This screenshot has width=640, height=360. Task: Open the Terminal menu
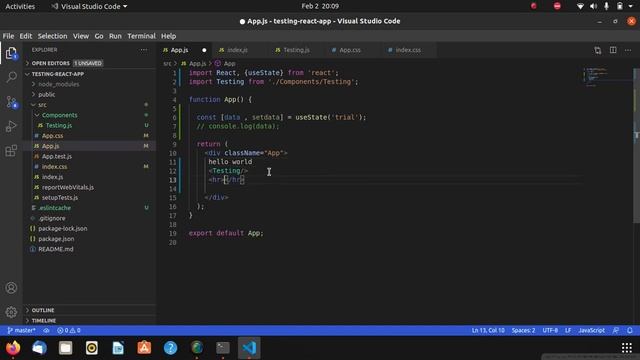(x=141, y=36)
